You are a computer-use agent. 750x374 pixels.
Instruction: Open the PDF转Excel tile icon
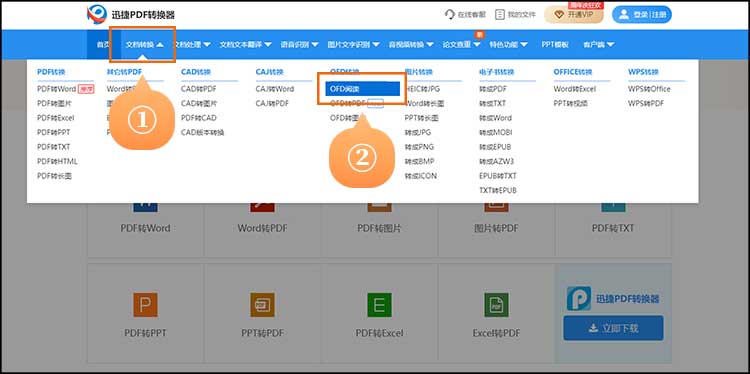click(379, 305)
